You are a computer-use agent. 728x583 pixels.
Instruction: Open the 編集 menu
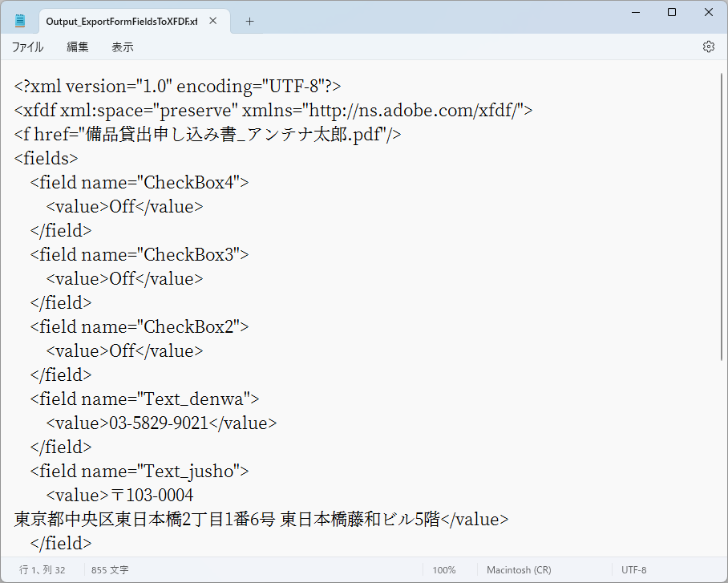coord(77,47)
